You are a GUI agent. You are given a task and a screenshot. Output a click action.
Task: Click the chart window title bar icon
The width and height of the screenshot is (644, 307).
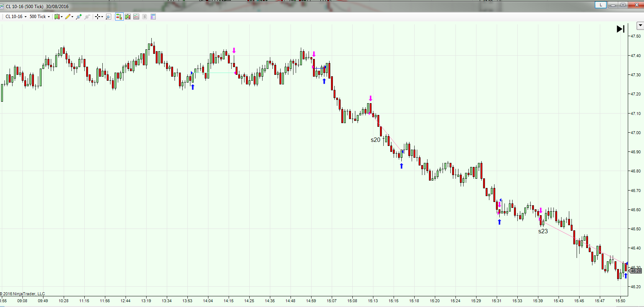tap(2, 6)
